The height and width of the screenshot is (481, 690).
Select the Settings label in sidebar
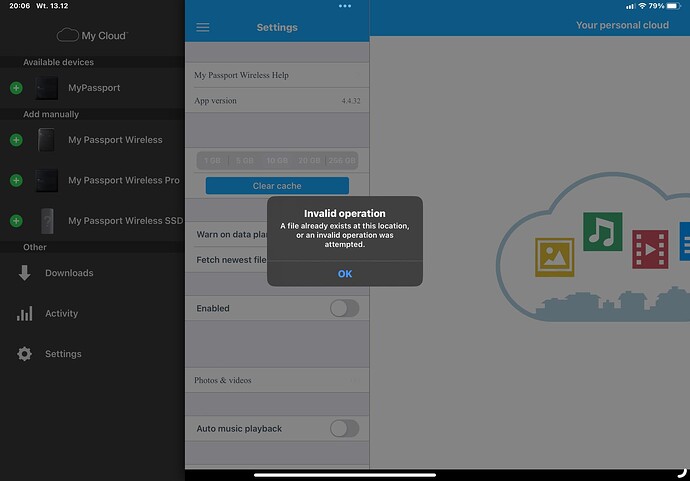point(63,354)
